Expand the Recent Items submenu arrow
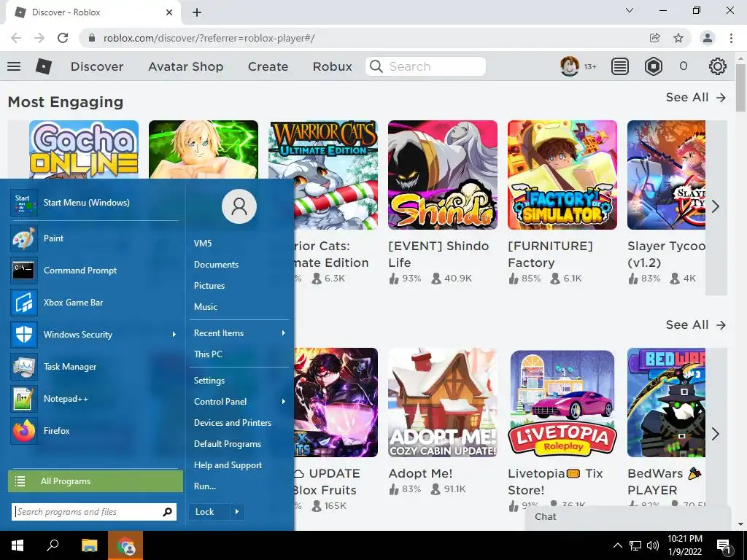This screenshot has width=747, height=560. pyautogui.click(x=284, y=332)
